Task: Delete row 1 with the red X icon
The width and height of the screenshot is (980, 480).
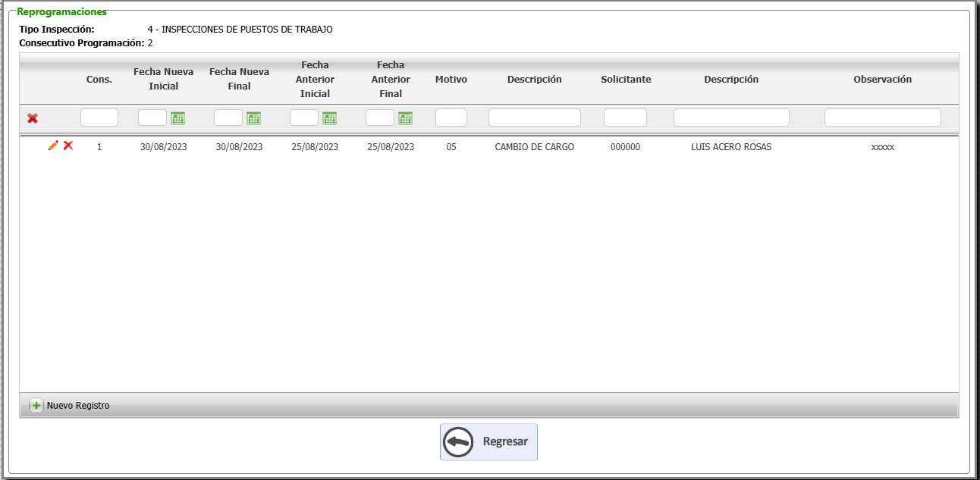Action: pyautogui.click(x=68, y=146)
